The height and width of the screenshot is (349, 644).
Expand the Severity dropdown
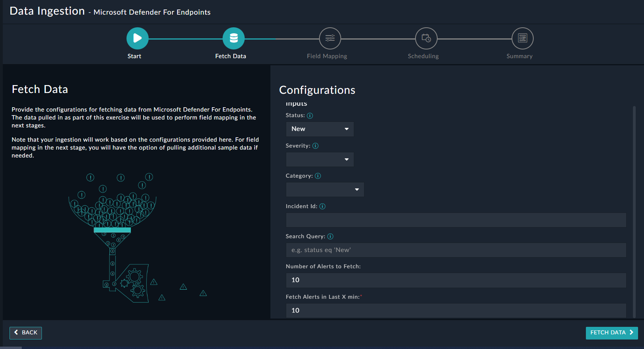[319, 159]
